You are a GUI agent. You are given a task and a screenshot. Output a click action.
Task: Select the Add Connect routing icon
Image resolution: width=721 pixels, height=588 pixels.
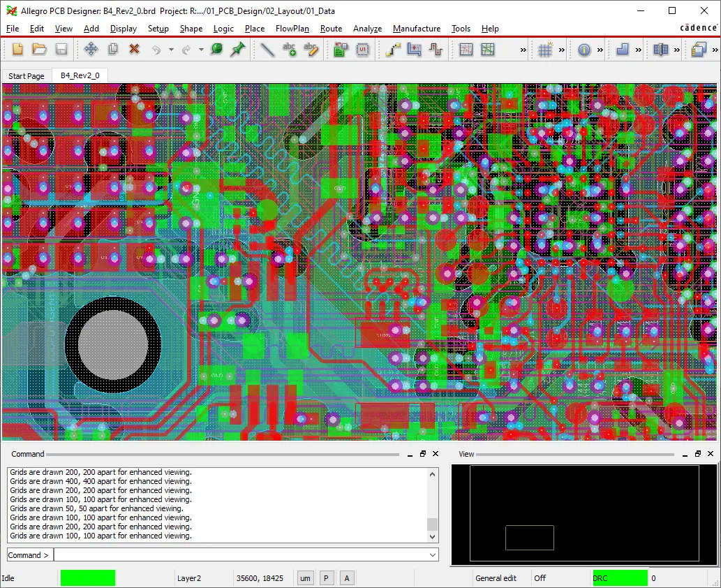click(392, 50)
